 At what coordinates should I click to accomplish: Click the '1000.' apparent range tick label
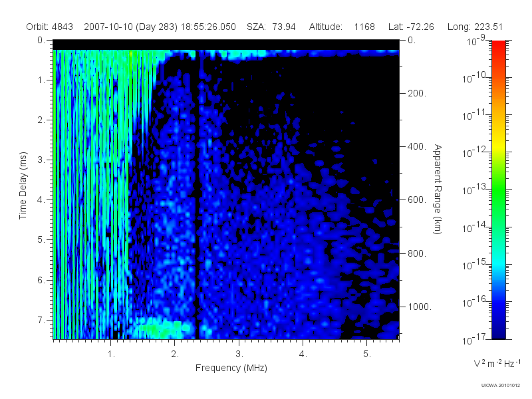click(x=420, y=307)
